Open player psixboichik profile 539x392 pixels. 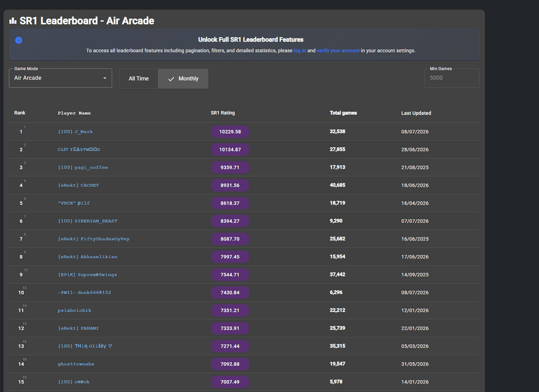(74, 310)
